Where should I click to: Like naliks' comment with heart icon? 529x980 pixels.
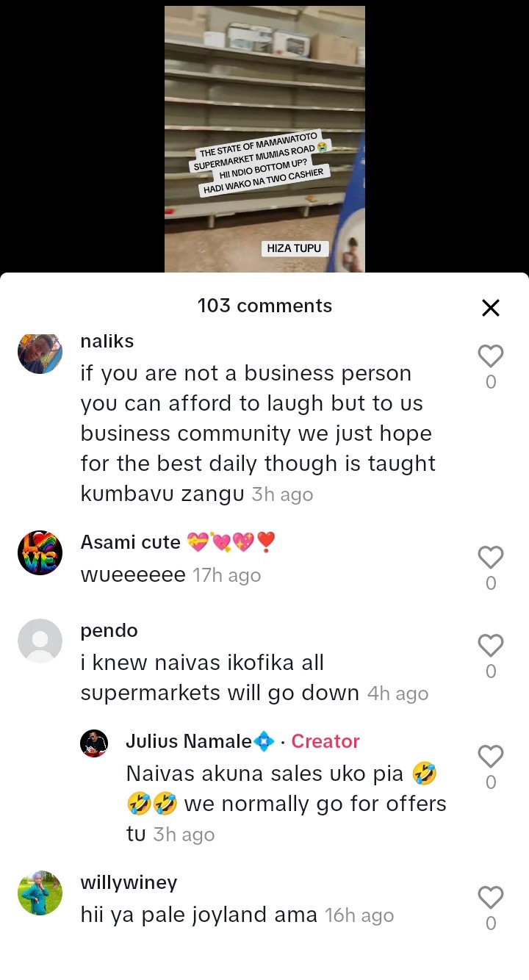tap(491, 356)
